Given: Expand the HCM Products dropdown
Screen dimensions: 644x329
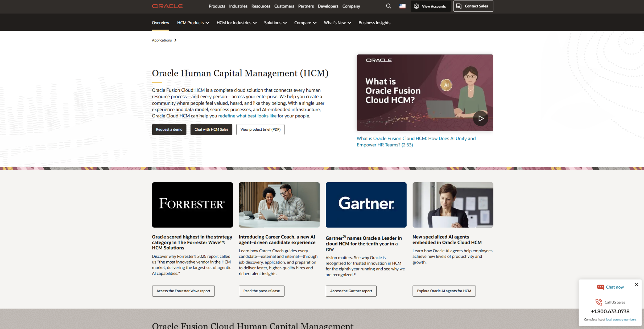Looking at the screenshot, I should [x=193, y=23].
